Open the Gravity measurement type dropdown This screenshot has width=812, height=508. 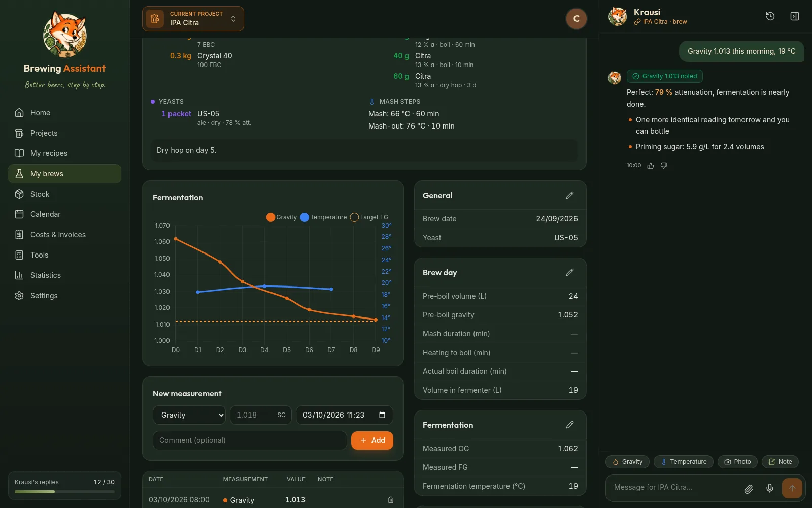click(x=189, y=415)
